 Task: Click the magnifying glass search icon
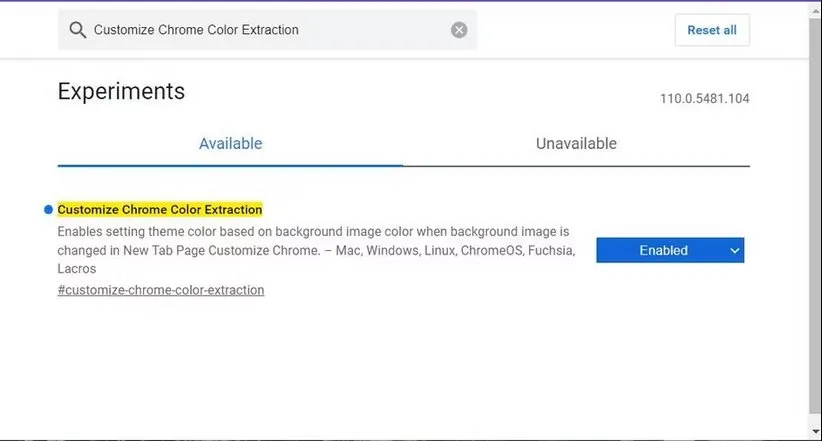click(78, 30)
